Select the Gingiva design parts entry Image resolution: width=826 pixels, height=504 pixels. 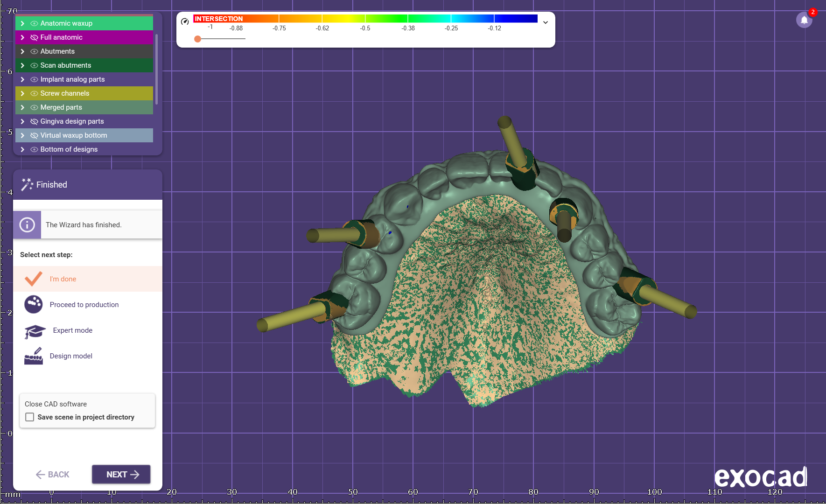coord(72,121)
